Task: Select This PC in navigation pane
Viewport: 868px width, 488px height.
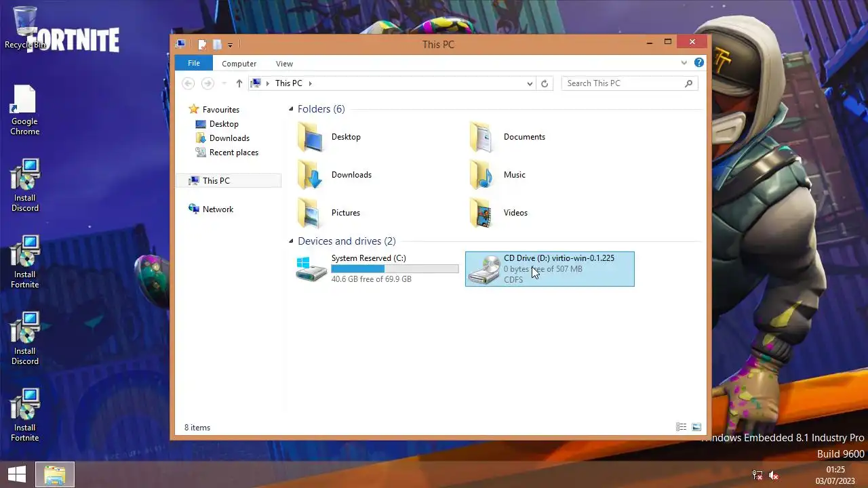Action: pos(229,181)
